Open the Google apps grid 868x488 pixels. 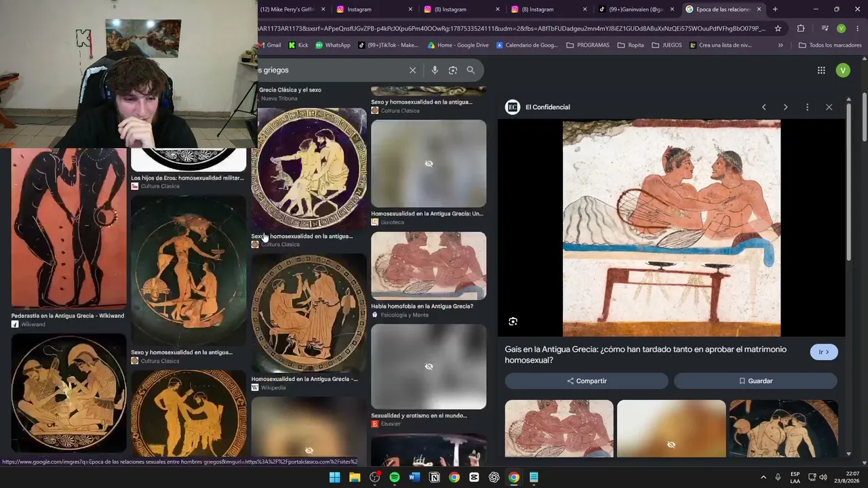821,70
